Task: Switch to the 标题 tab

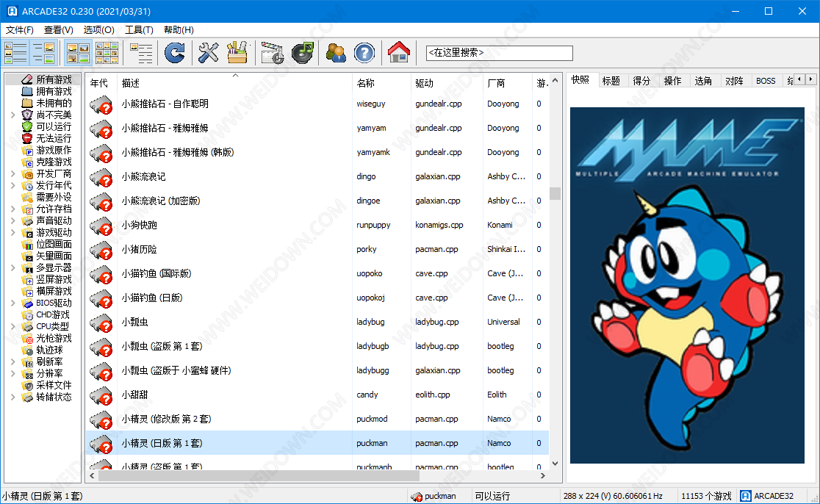Action: coord(611,81)
